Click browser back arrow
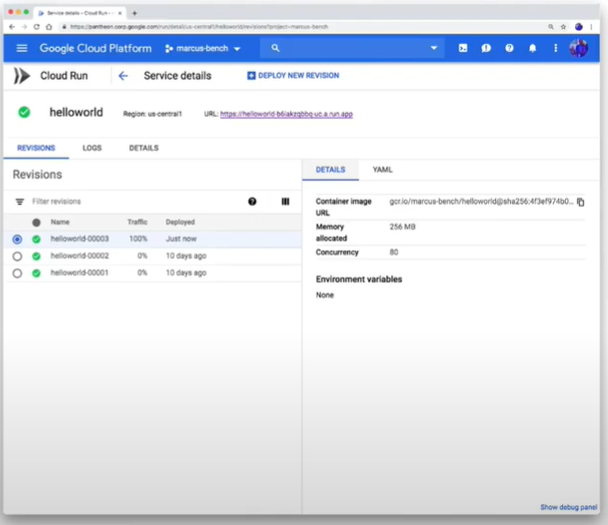The width and height of the screenshot is (608, 525). click(x=12, y=27)
